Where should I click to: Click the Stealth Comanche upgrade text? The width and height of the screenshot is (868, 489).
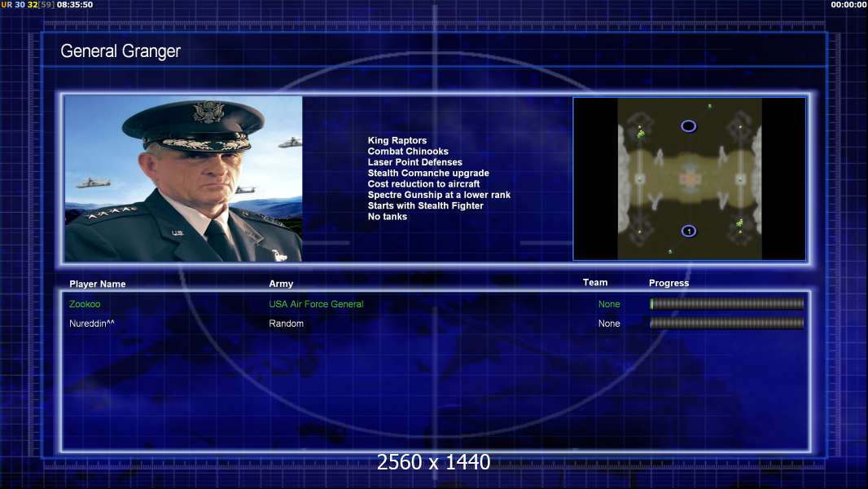point(428,173)
